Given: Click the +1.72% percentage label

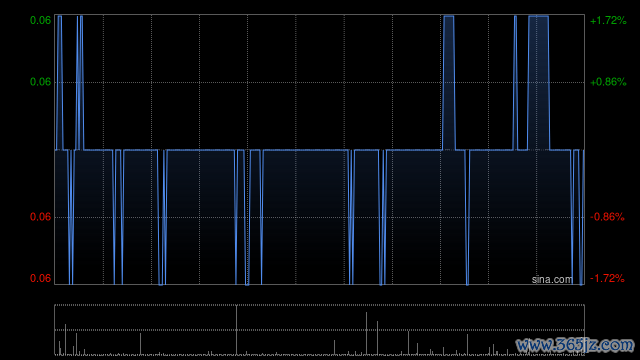Looking at the screenshot, I should pos(608,20).
